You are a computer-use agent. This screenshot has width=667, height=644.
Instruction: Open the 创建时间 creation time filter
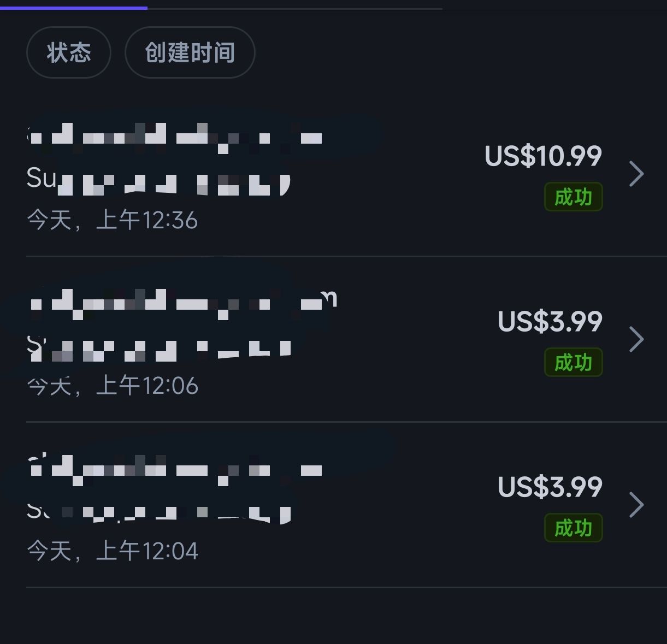point(190,52)
